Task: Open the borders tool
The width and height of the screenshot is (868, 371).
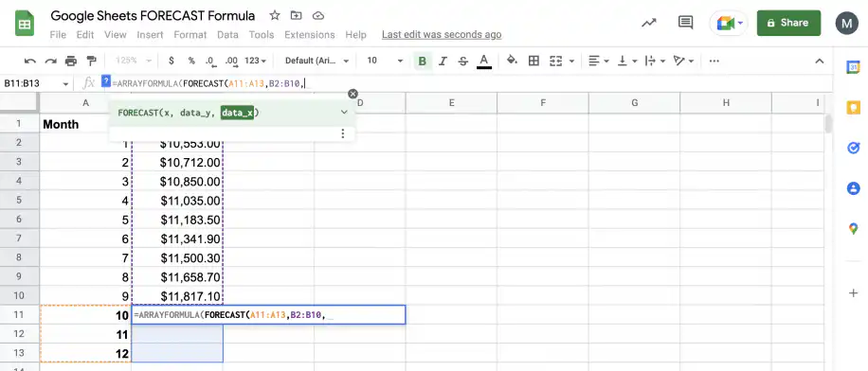Action: click(x=533, y=61)
